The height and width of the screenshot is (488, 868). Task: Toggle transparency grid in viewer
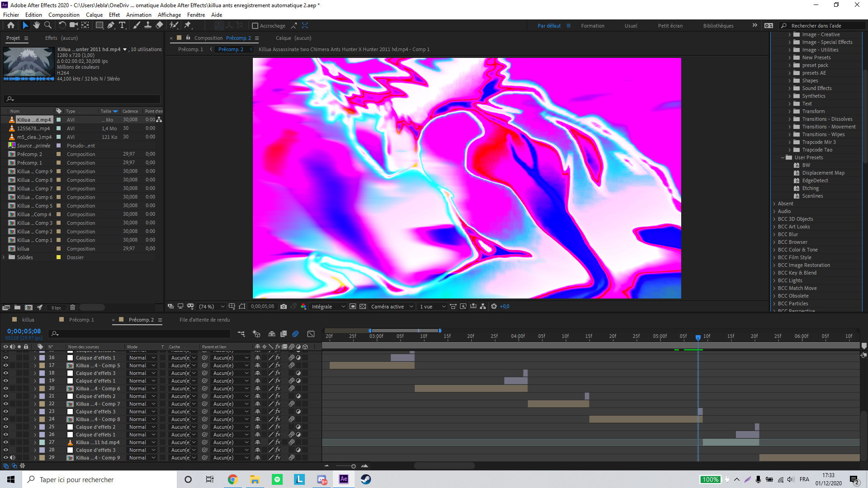point(363,306)
